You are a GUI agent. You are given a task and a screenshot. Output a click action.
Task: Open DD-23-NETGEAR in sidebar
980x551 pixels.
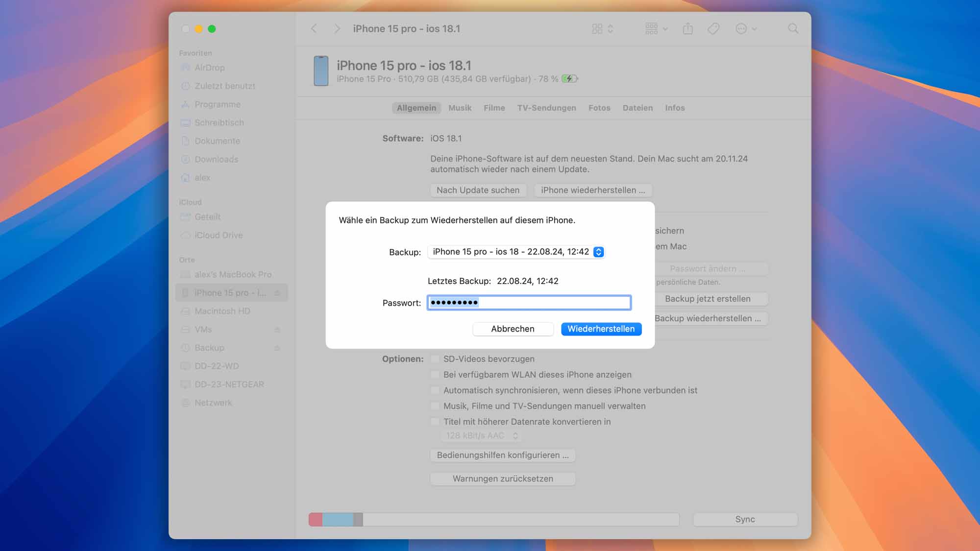229,384
